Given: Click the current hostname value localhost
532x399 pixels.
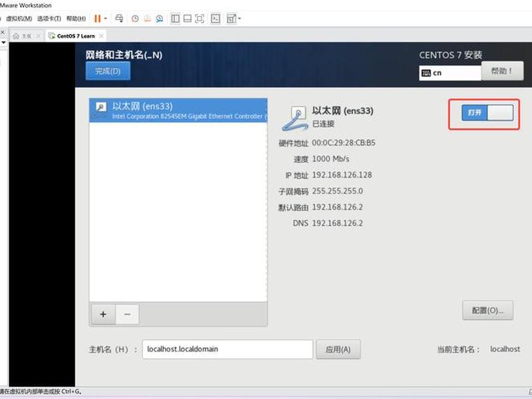Looking at the screenshot, I should tap(505, 349).
